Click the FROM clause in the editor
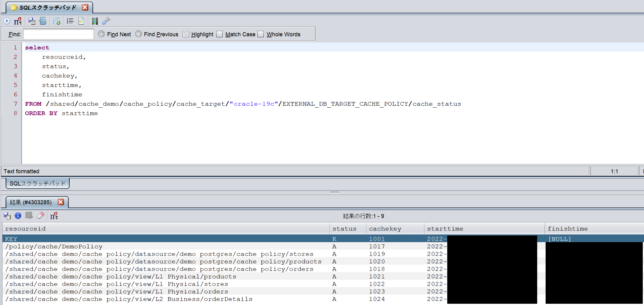Screen dimensions: 644x305 coord(243,104)
